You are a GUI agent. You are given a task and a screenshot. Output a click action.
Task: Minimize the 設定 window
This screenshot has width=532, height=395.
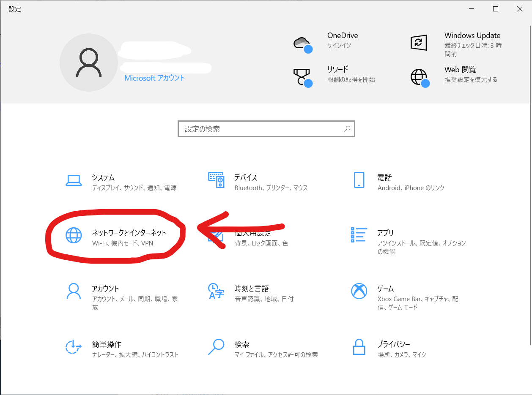coord(472,9)
